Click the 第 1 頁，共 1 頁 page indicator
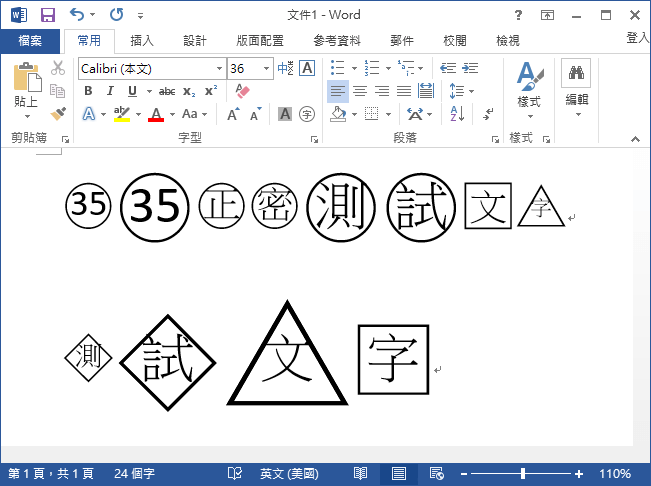This screenshot has width=651, height=486. point(51,474)
